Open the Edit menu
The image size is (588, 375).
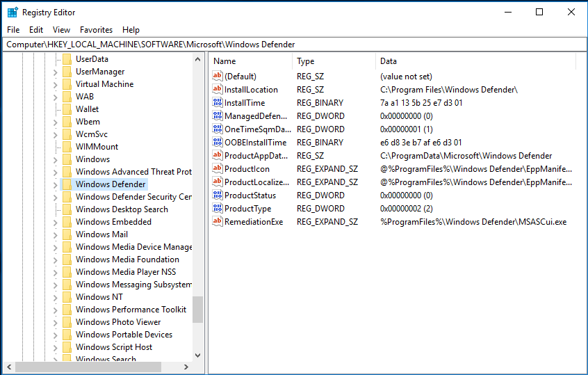tap(36, 30)
